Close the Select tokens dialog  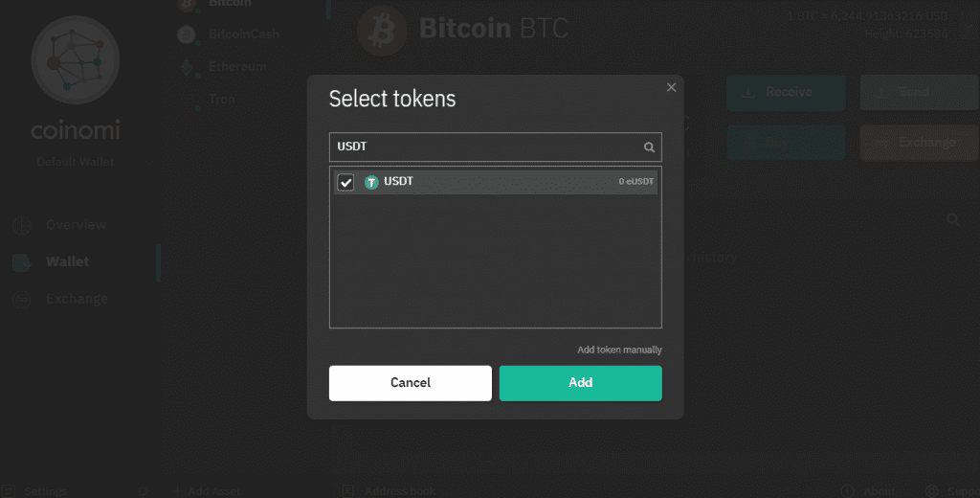pyautogui.click(x=671, y=87)
